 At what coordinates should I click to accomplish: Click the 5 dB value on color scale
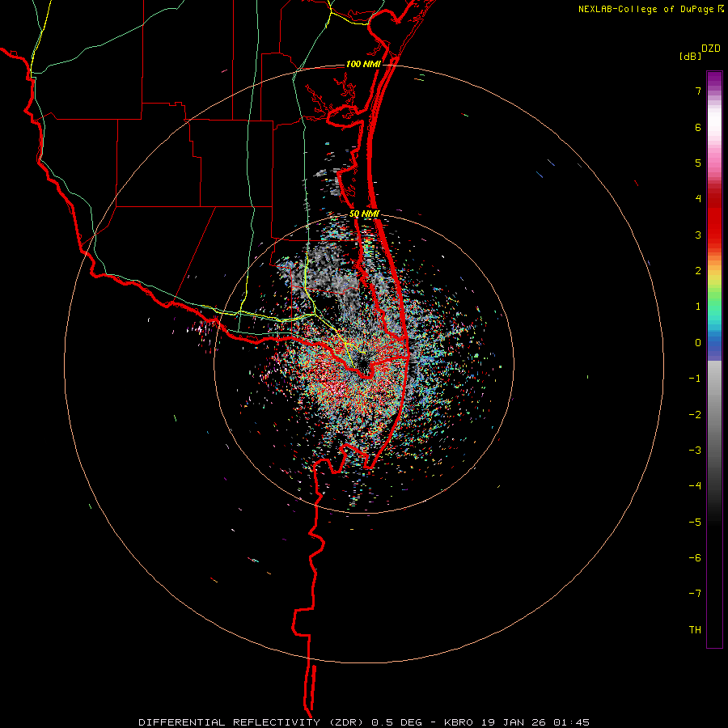(698, 163)
